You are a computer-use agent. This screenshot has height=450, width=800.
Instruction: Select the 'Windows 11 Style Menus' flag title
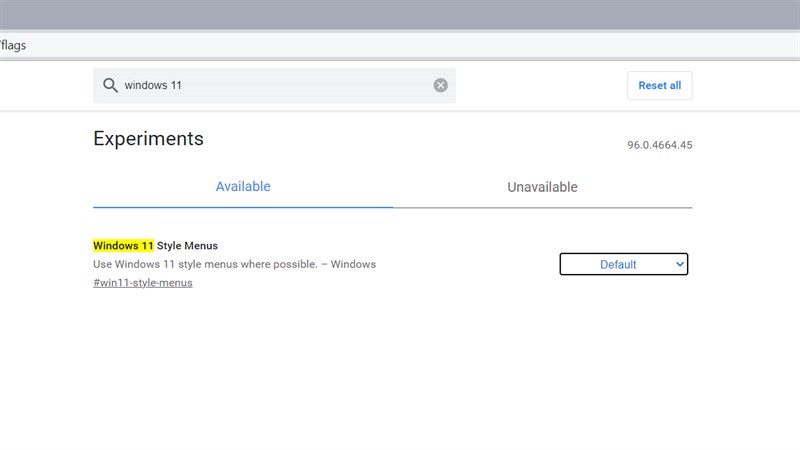point(156,245)
